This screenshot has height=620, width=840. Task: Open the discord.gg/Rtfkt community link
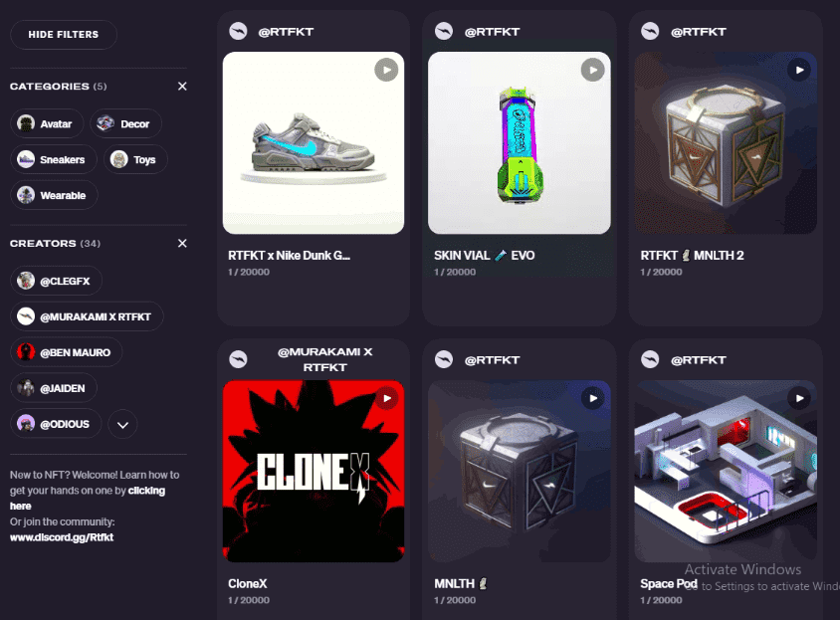[62, 537]
